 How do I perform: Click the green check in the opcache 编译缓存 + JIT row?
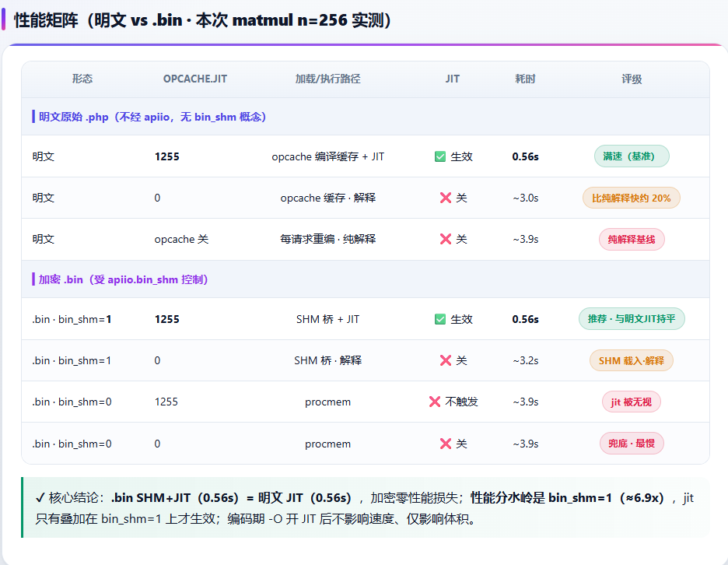tap(440, 156)
